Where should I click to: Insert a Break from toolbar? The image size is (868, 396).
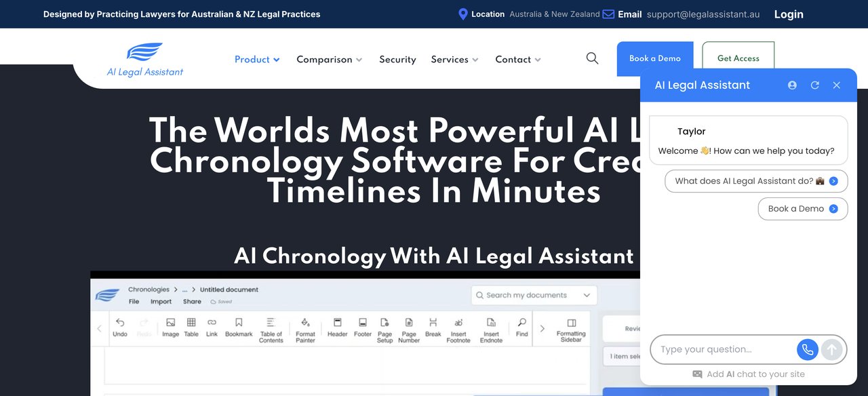point(433,328)
